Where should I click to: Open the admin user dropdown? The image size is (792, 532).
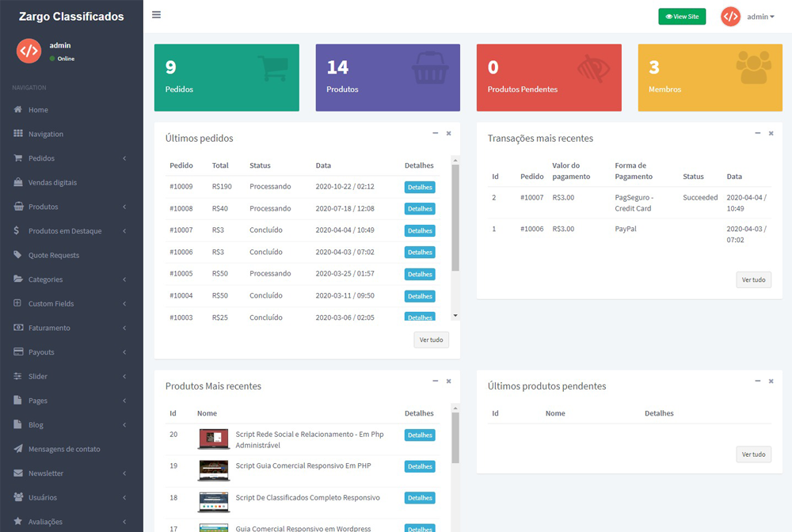coord(760,17)
